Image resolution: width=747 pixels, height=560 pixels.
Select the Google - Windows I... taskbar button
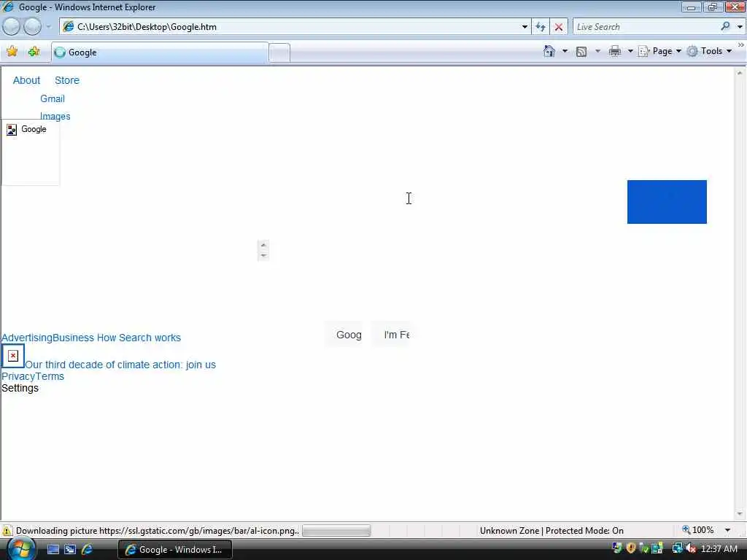pyautogui.click(x=175, y=550)
